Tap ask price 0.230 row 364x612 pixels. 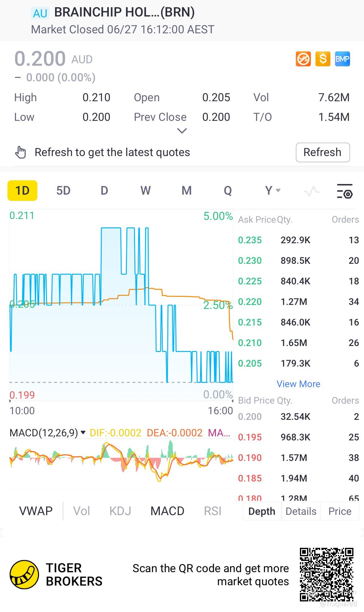click(x=298, y=260)
